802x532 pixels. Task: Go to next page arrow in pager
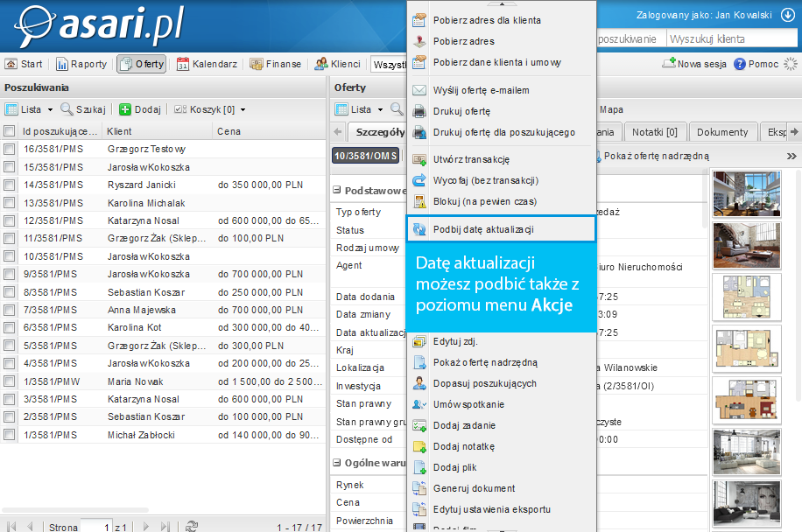(146, 527)
